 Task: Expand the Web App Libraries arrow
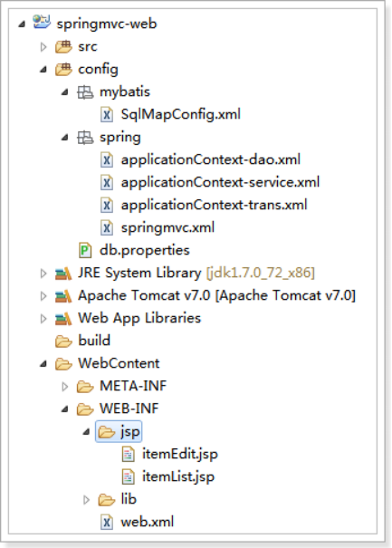coord(43,319)
